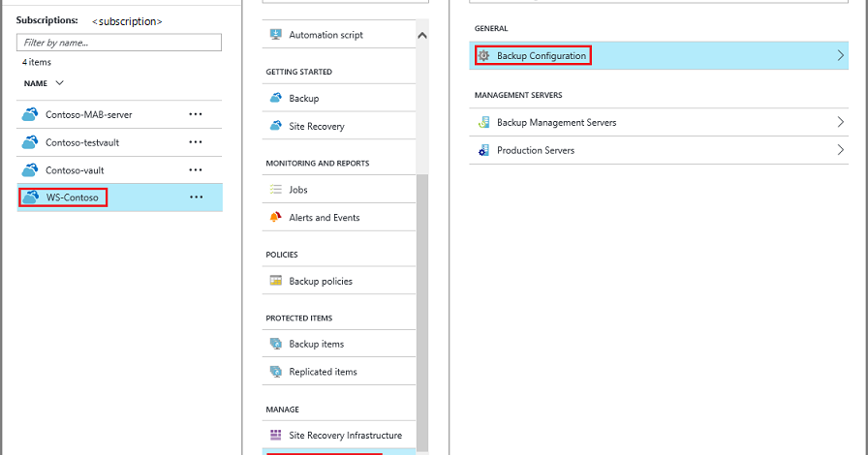The height and width of the screenshot is (455, 868).
Task: Select the Contoso-testvault vault
Action: [x=119, y=142]
